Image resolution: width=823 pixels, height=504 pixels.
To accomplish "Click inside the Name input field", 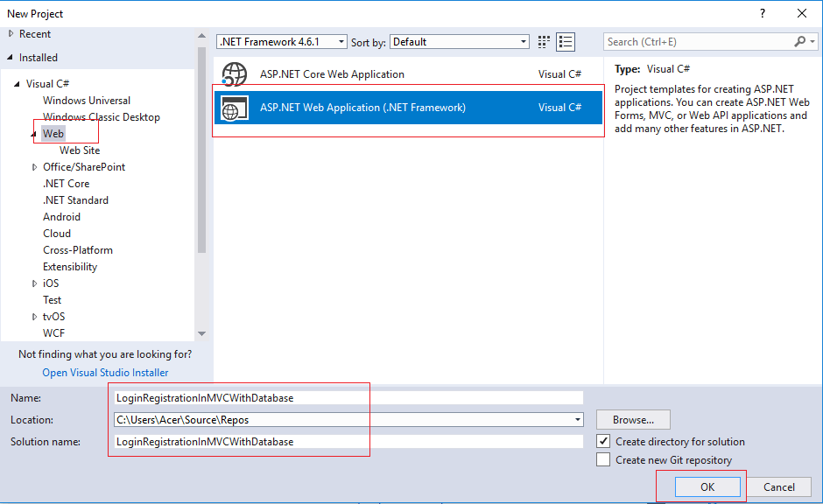I will tap(350, 397).
